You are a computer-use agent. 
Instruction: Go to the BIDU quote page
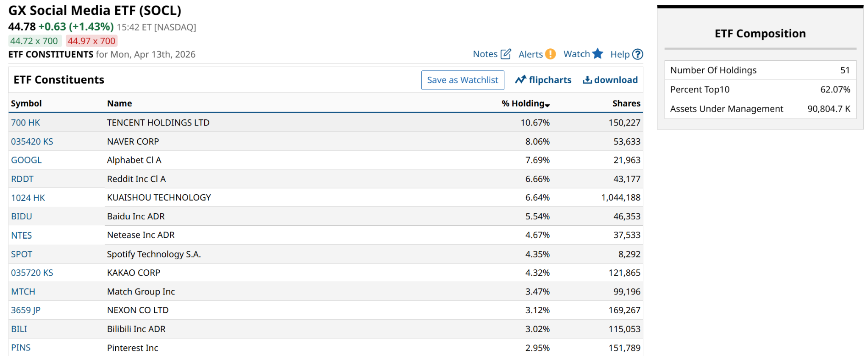22,216
